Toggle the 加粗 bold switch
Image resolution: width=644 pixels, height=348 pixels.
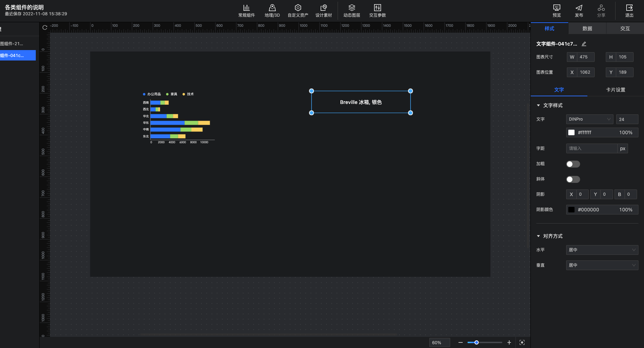tap(573, 164)
